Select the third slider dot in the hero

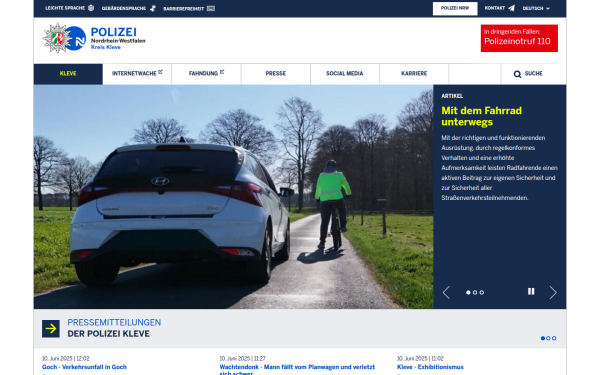[482, 292]
